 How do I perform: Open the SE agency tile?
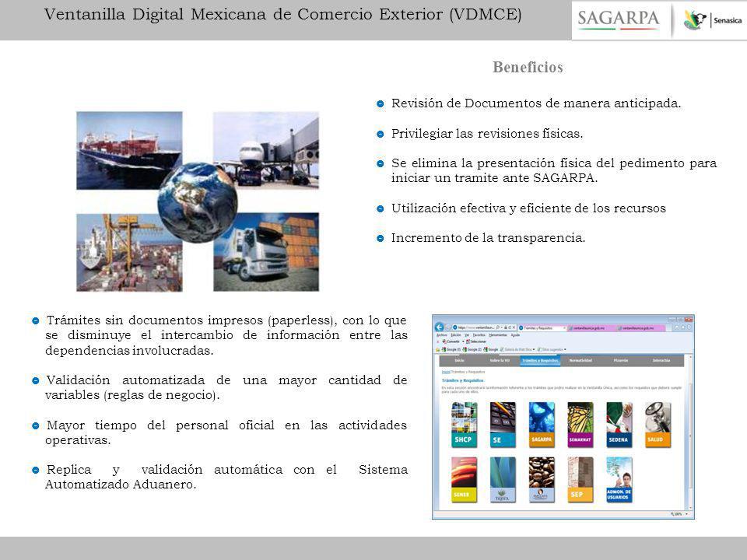(x=503, y=425)
